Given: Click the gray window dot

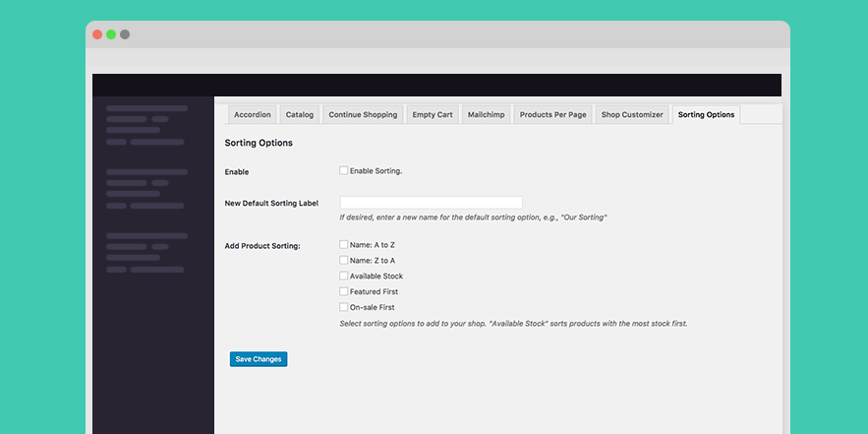Looking at the screenshot, I should pos(125,34).
